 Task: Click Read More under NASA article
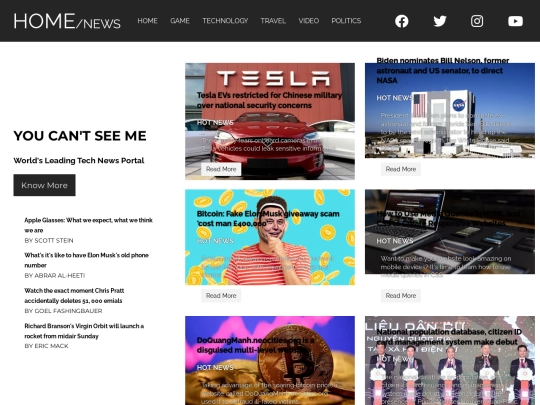401,169
